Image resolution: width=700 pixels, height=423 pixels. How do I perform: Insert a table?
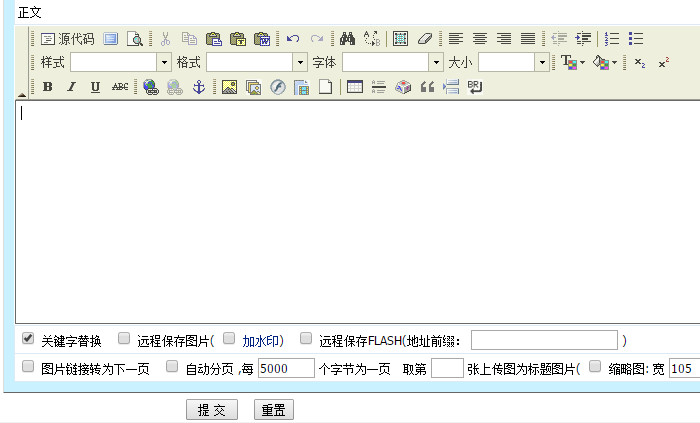click(355, 87)
